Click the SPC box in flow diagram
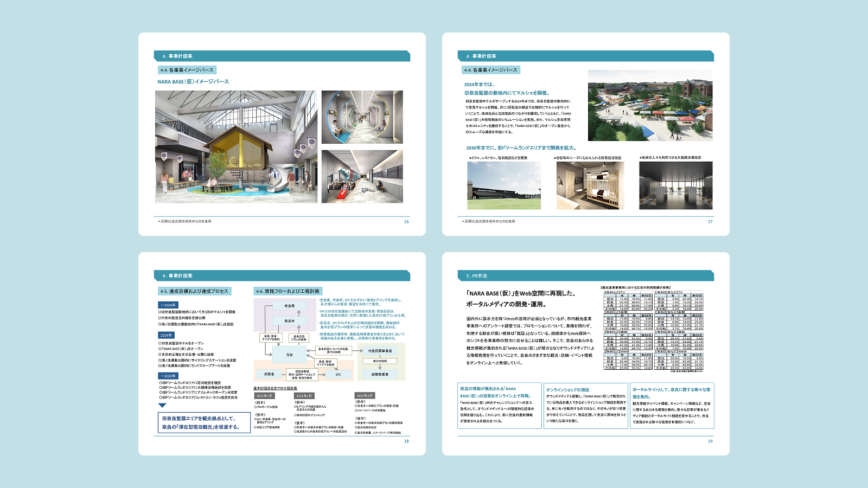This screenshot has height=488, width=868. 338,374
